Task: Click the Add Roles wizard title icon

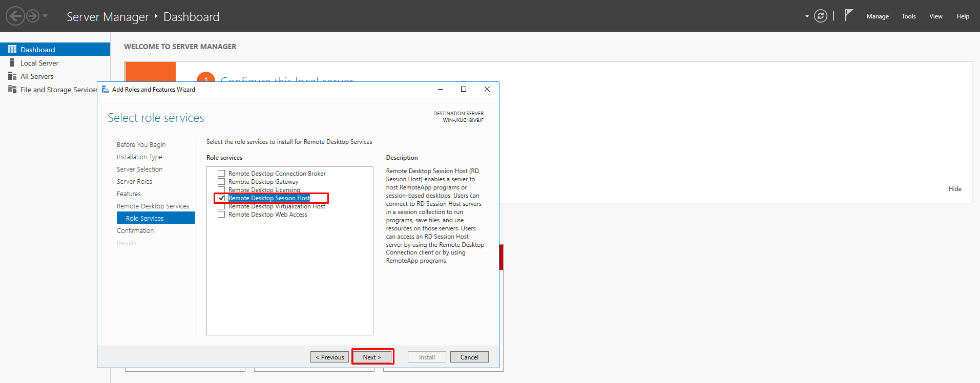Action: point(106,89)
